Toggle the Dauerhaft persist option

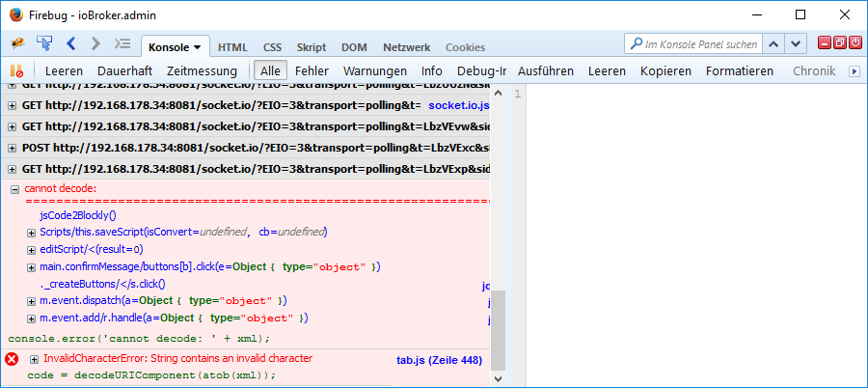pyautogui.click(x=124, y=71)
